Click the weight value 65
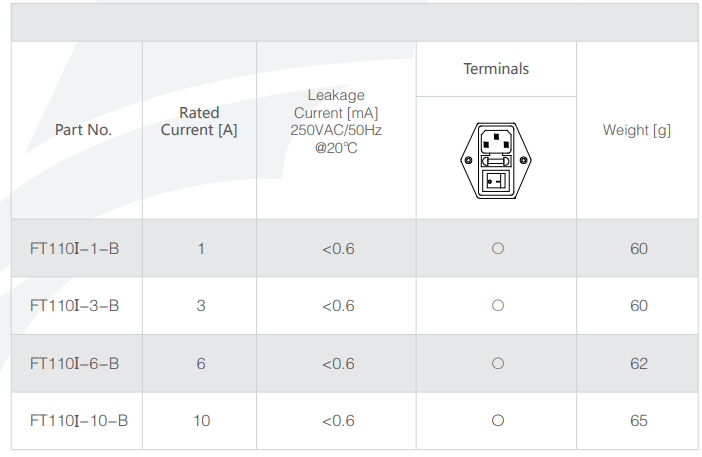Screen dimensions: 702x457 [639, 421]
